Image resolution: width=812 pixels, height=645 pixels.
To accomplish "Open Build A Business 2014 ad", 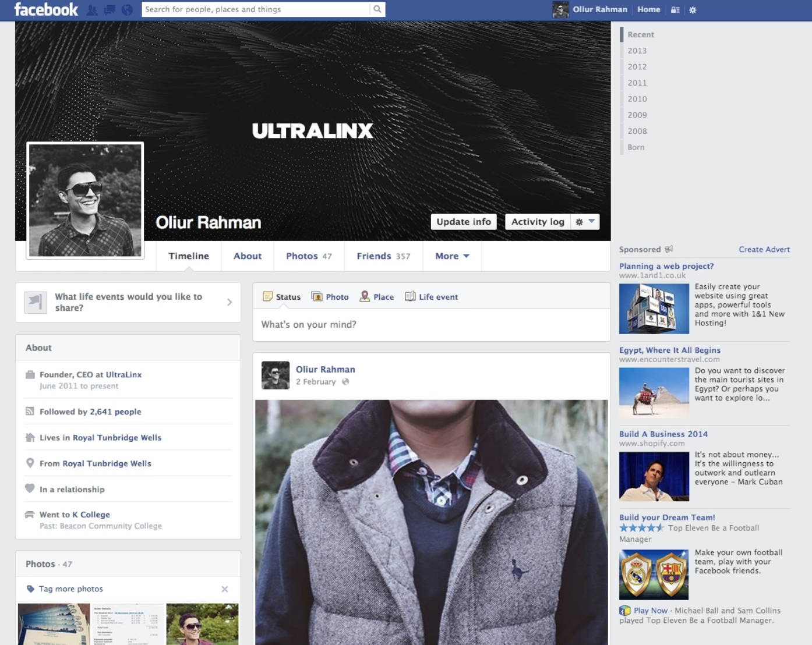I will [663, 434].
